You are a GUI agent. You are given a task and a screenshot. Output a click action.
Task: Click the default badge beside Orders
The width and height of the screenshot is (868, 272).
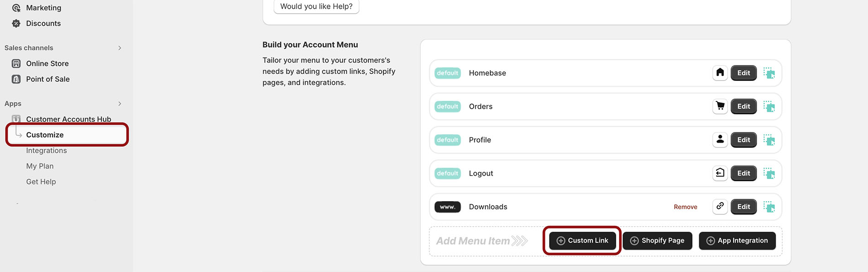[x=447, y=106]
